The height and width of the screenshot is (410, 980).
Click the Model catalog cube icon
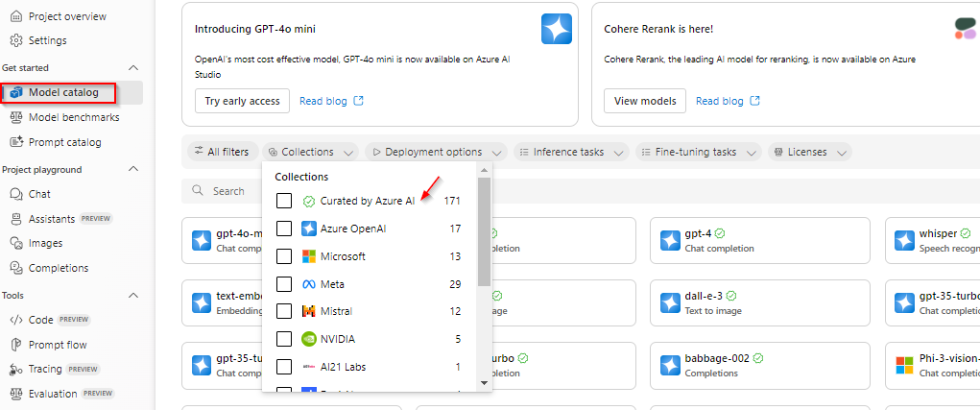(16, 92)
